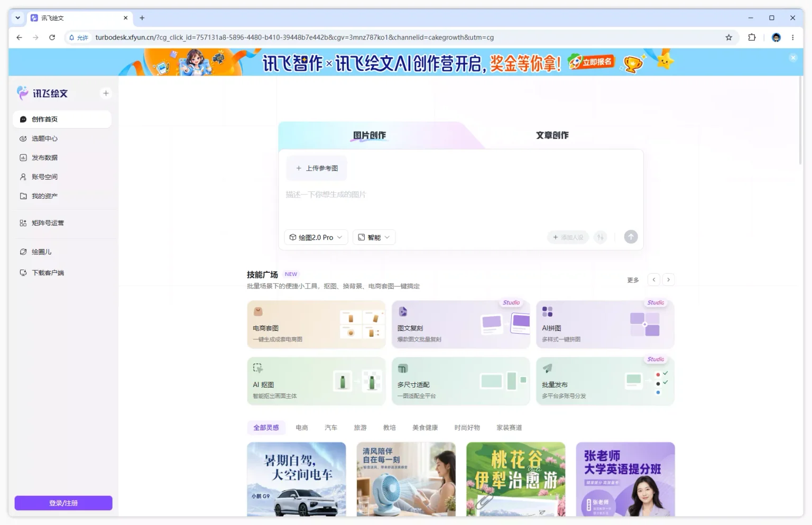Click the page vertical scrollbar
This screenshot has height=525, width=812.
[x=801, y=121]
